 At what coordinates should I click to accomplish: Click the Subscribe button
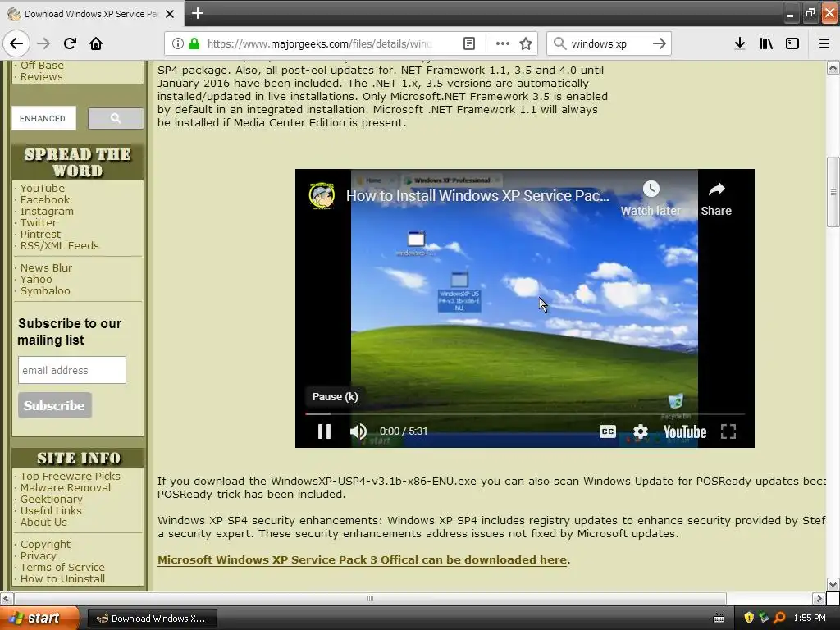[55, 405]
